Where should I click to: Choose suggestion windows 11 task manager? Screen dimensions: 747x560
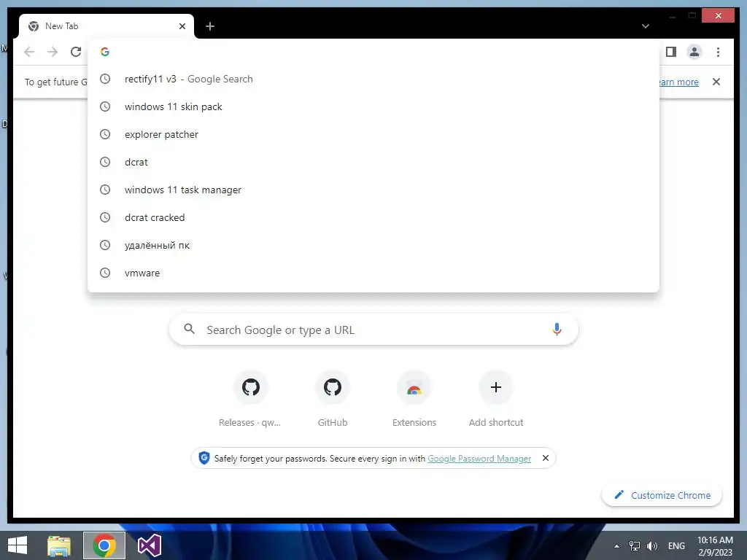coord(373,190)
